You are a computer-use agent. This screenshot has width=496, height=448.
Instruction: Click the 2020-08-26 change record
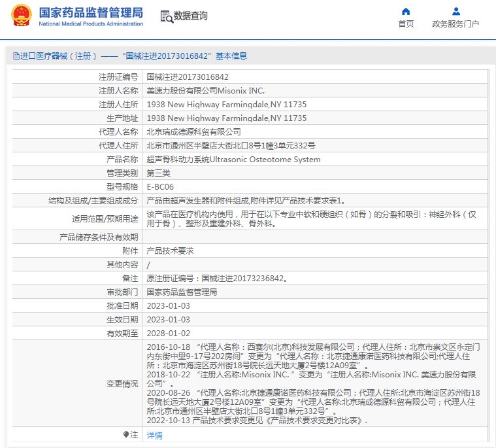pos(313,402)
